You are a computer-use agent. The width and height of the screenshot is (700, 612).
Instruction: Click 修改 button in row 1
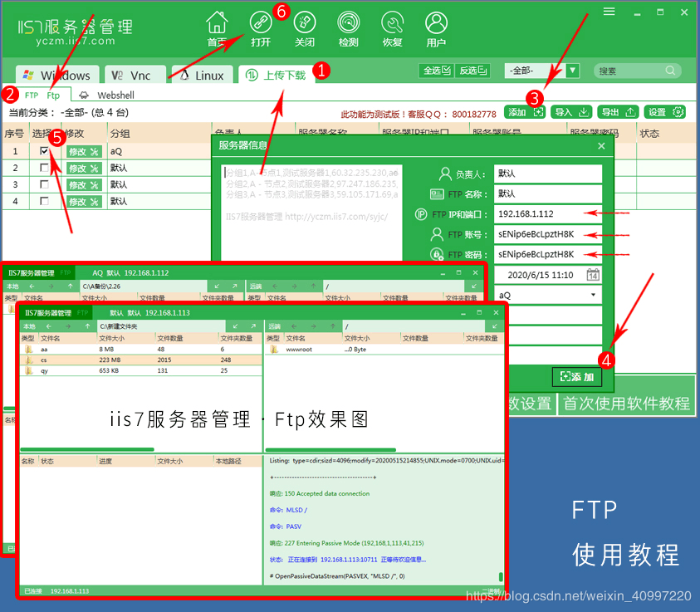click(84, 151)
